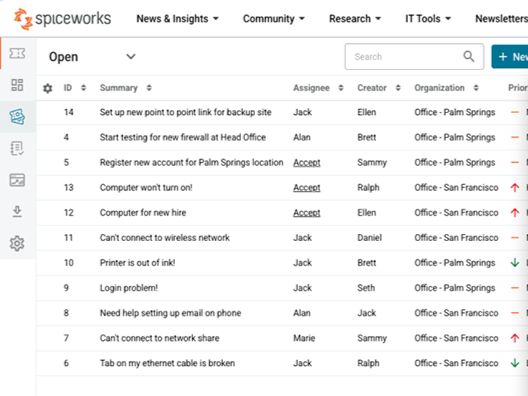Open ticket 'Printer is out of ink!'
The image size is (528, 396).
137,263
